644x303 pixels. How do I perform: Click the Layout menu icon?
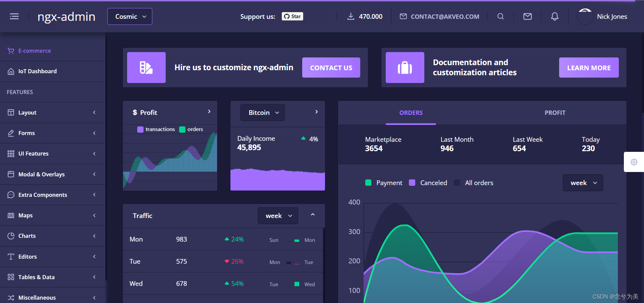click(11, 113)
